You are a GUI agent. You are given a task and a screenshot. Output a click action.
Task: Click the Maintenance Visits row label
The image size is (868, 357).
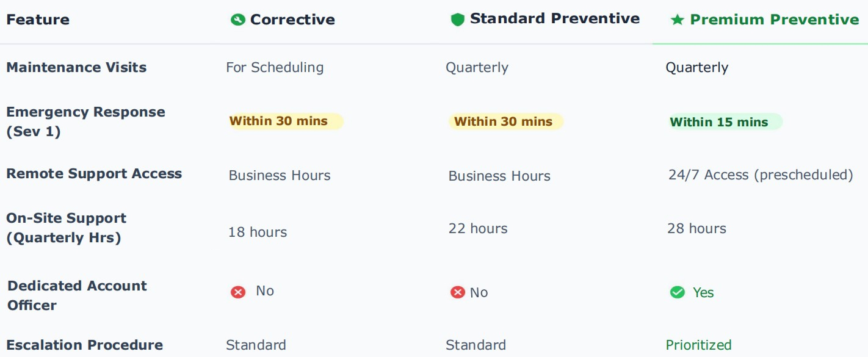click(76, 68)
